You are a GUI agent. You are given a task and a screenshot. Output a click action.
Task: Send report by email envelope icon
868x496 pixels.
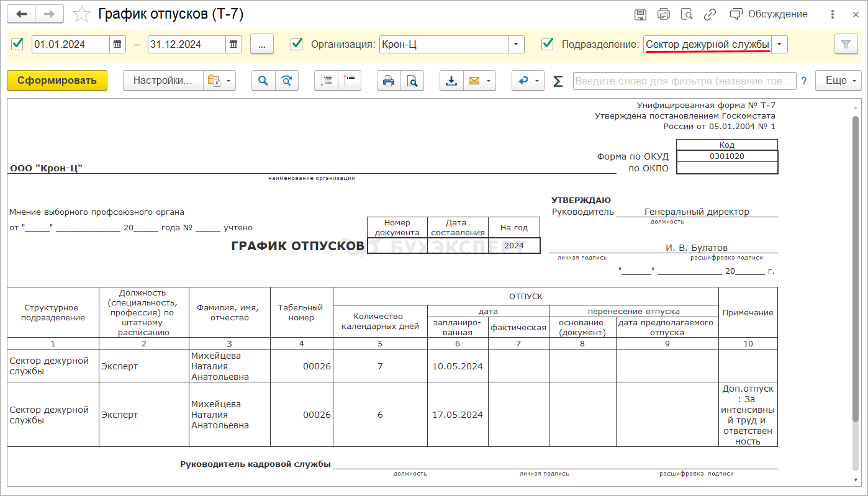(x=474, y=81)
